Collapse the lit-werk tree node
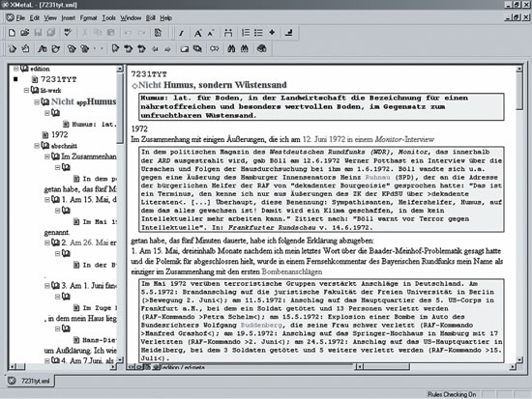This screenshot has height=399, width=532. tap(26, 90)
